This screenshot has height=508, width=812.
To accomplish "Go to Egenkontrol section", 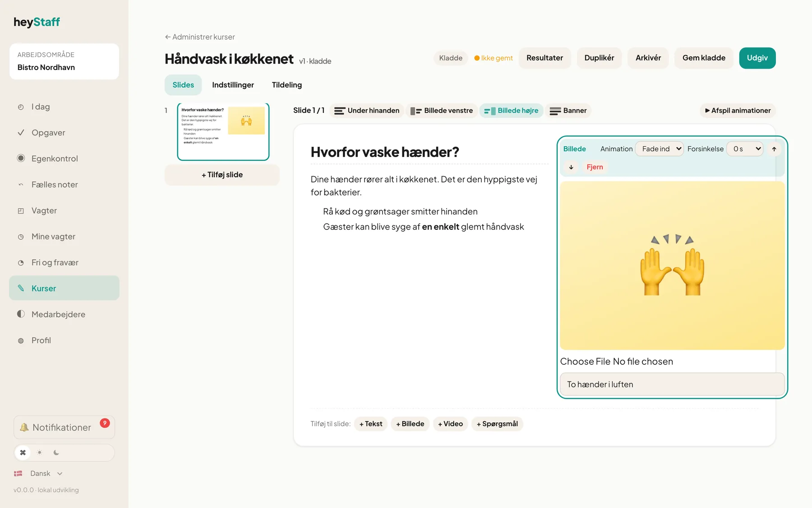I will click(64, 158).
